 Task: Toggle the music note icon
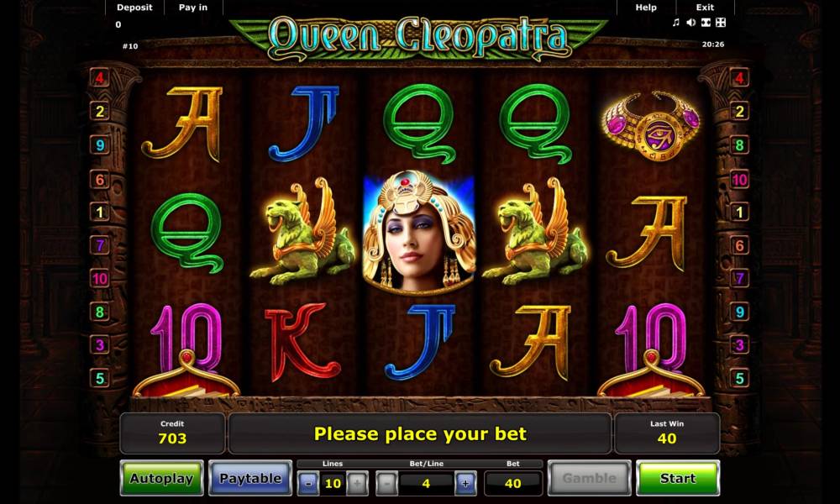pos(675,22)
